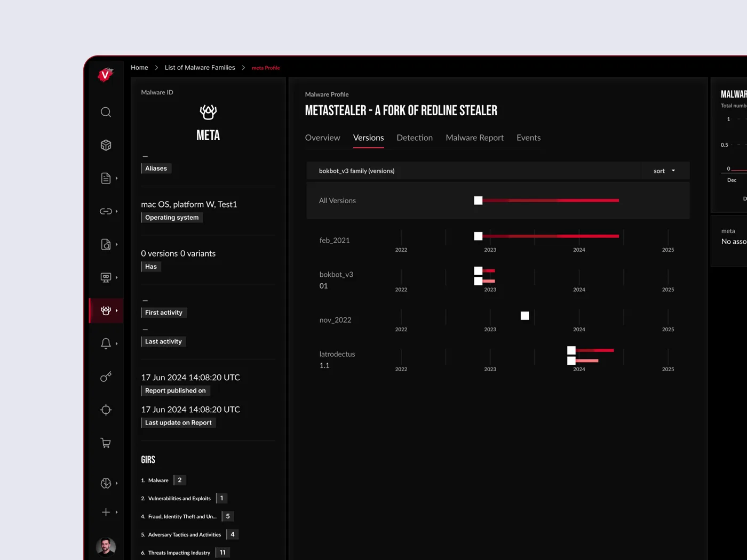Click the plus add icon in sidebar
747x560 pixels.
pos(106,512)
